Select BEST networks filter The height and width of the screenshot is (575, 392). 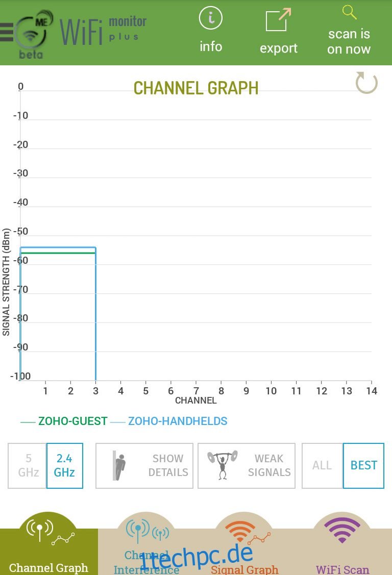click(363, 466)
